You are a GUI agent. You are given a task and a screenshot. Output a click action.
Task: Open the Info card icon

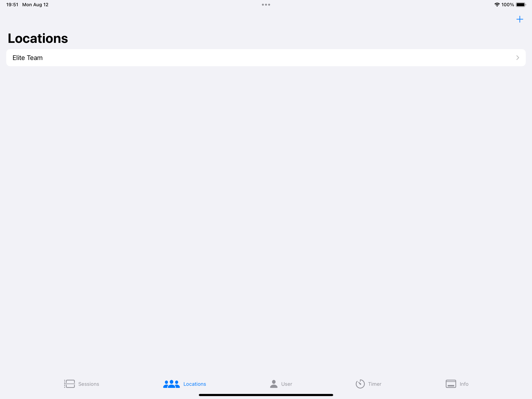(451, 384)
